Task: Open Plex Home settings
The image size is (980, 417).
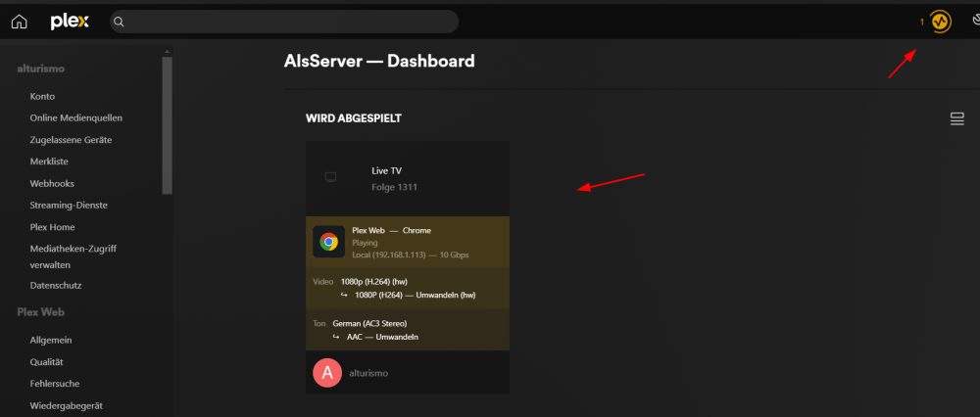Action: point(53,227)
